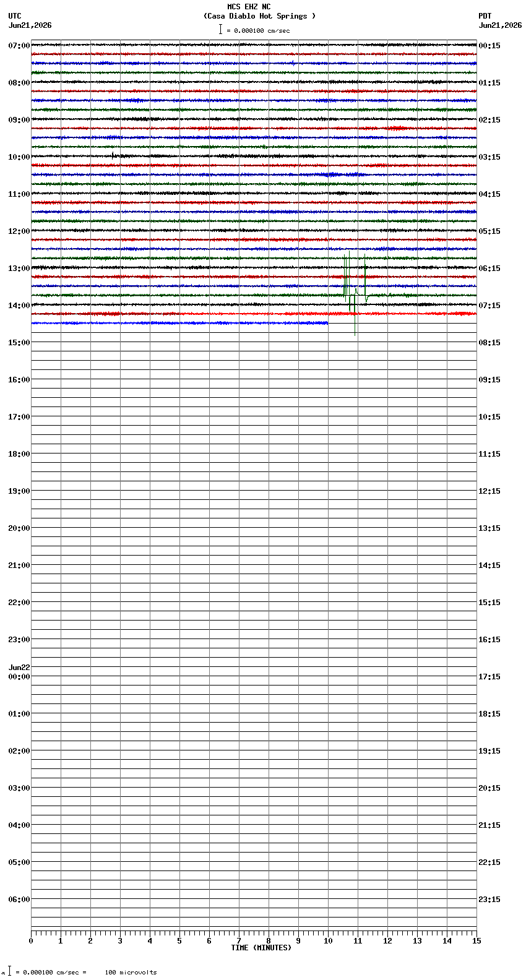Click the Jun21,2026 date under UTC
Screen dimensions: 526x980
point(30,25)
